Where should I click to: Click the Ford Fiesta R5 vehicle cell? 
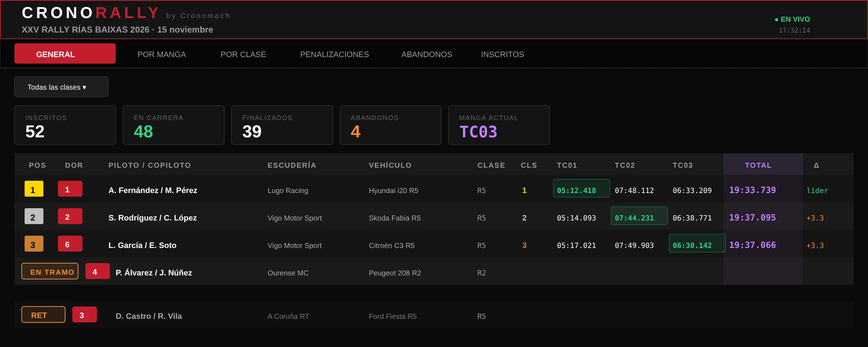point(393,316)
